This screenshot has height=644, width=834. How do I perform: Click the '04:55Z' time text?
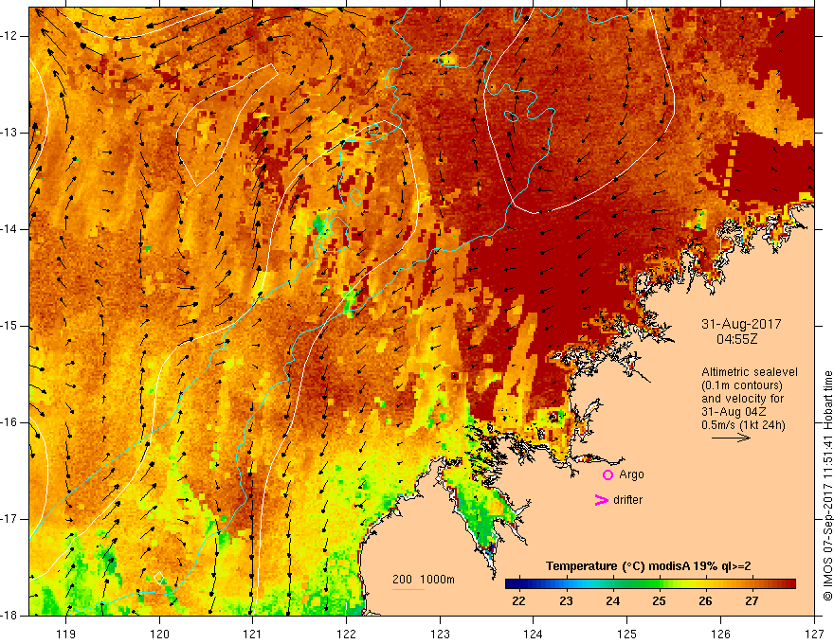[736, 339]
